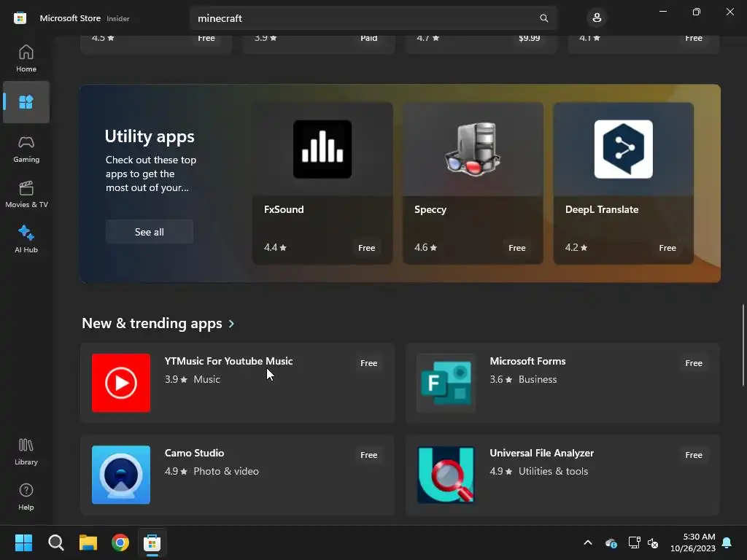Open the YTMusic For Youtube Music icon
The image size is (747, 560).
click(x=121, y=383)
